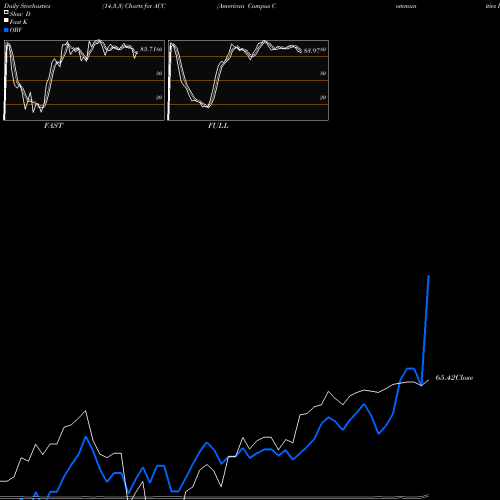Image resolution: width=500 pixels, height=500 pixels.
Task: Select the '(14,3,3) Charts for ACC' text
Action: pos(134,6)
